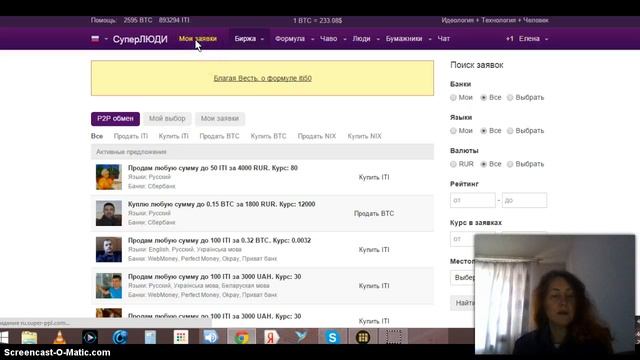Select Валюты option RUR
This screenshot has height=360, width=640.
coord(453,164)
